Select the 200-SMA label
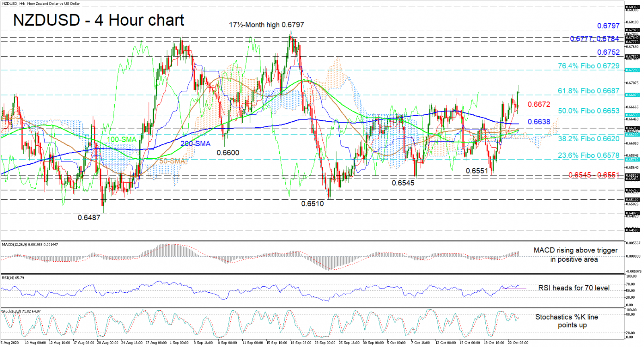The height and width of the screenshot is (347, 644). click(195, 144)
